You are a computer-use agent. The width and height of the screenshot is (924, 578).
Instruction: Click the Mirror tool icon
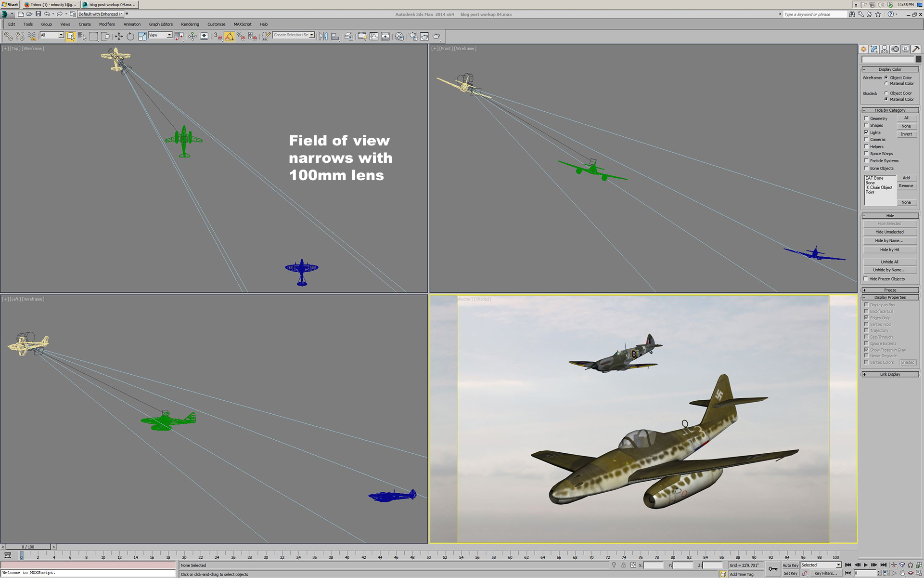click(x=323, y=36)
